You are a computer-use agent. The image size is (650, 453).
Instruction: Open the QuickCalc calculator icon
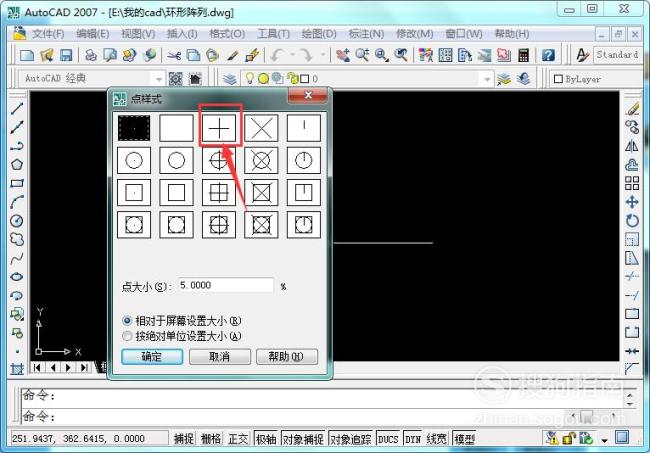524,55
